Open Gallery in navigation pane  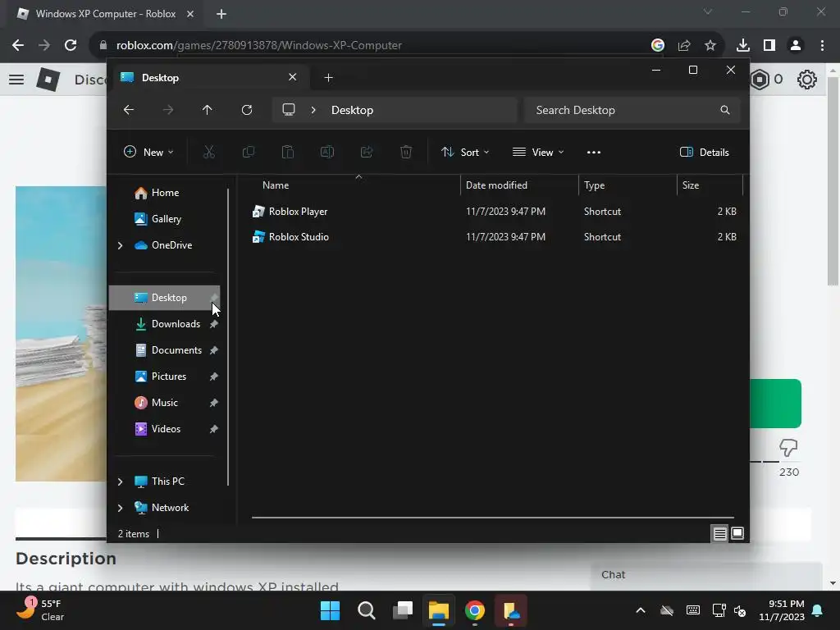pos(166,219)
